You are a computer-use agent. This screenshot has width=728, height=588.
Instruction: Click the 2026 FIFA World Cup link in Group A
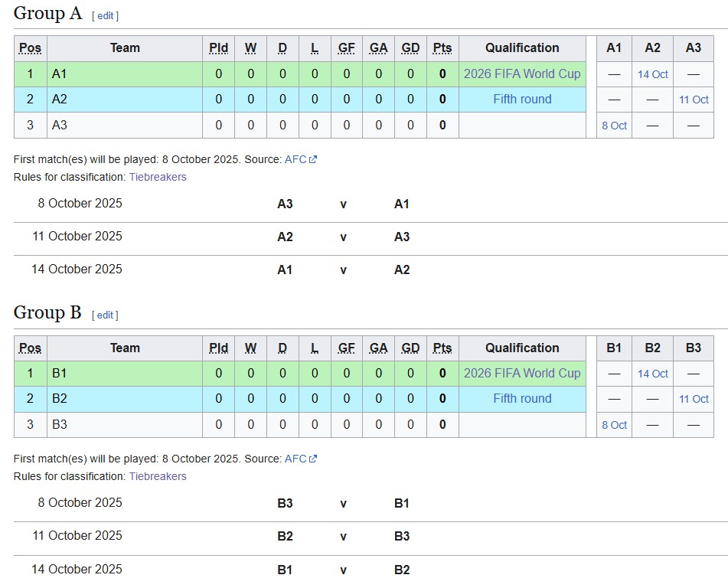522,74
